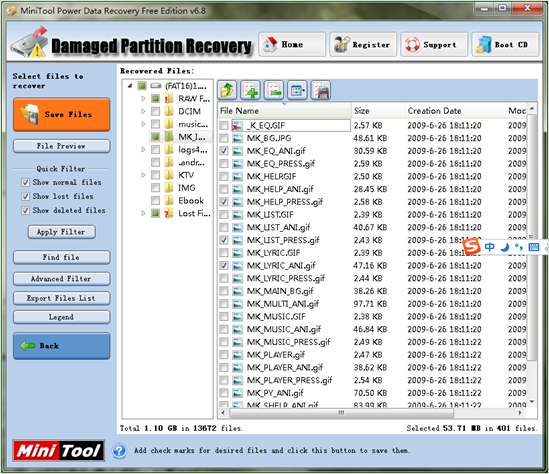Open the view mode toolbar dropdown icon

coord(297,90)
